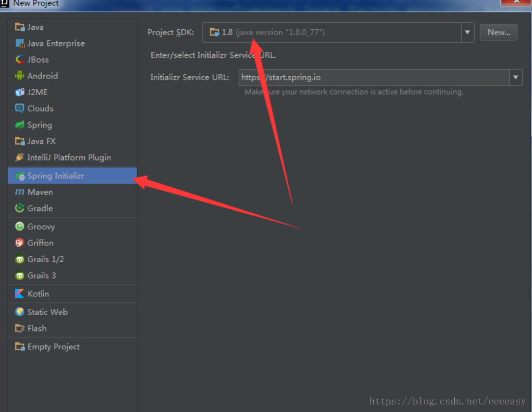The height and width of the screenshot is (412, 532).
Task: Select Spring Initializr project type
Action: click(x=72, y=176)
